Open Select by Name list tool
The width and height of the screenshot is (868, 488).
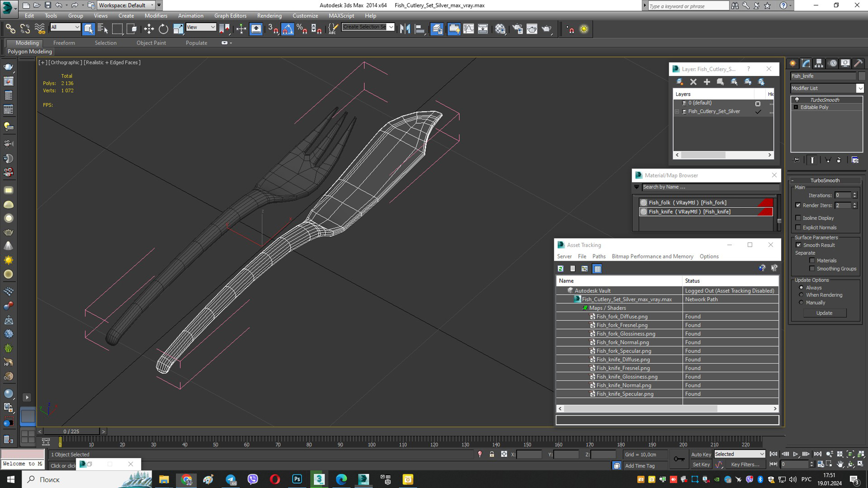click(x=103, y=29)
